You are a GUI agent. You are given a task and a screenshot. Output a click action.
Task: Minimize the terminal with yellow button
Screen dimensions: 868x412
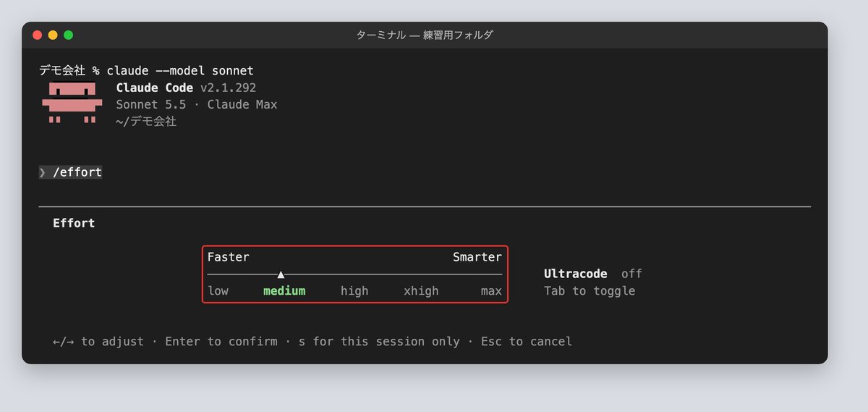point(53,35)
